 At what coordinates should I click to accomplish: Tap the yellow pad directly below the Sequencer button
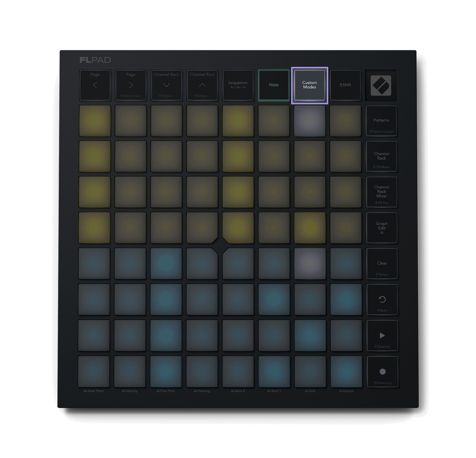coord(238,121)
